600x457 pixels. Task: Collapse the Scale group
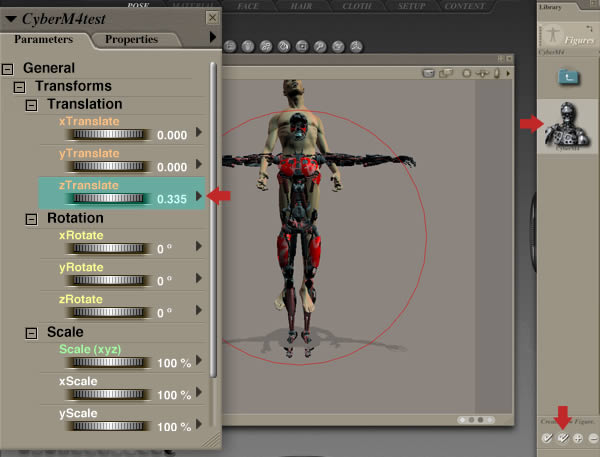pos(31,333)
